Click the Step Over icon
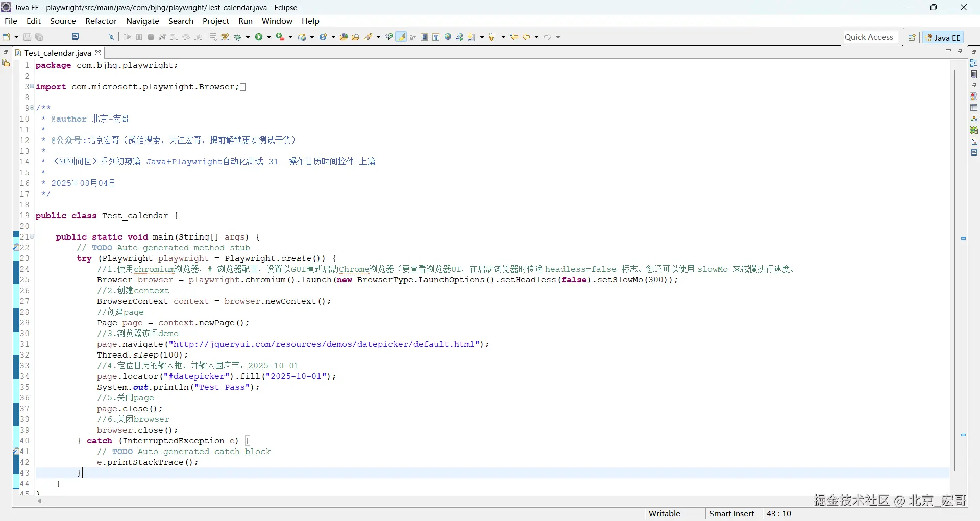The image size is (980, 521). 186,37
